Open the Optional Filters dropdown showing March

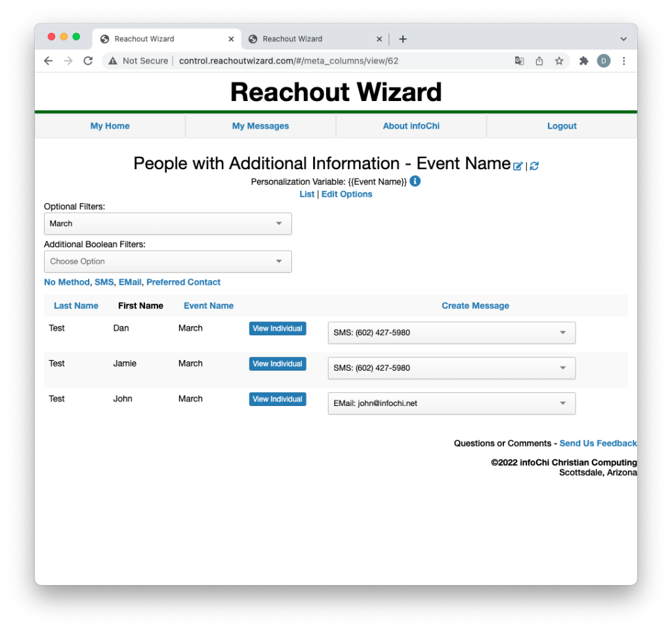168,224
